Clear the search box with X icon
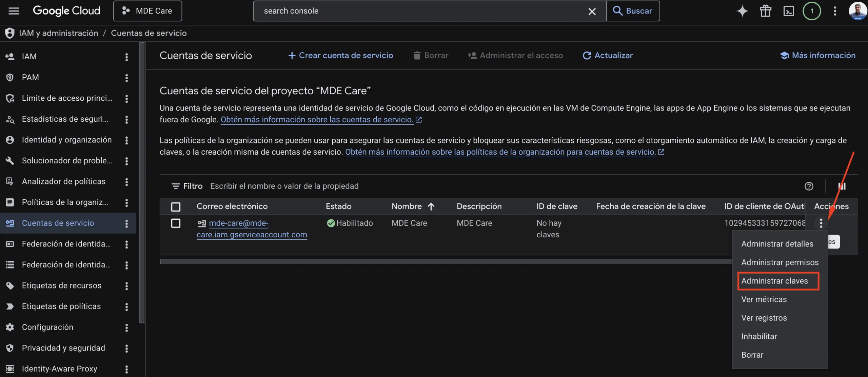 [x=592, y=11]
